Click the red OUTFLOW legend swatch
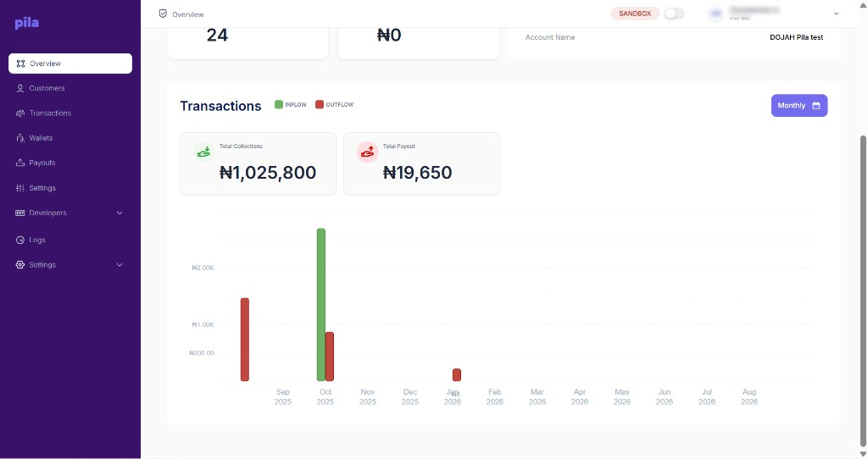Viewport: 868px width, 459px height. pyautogui.click(x=320, y=104)
